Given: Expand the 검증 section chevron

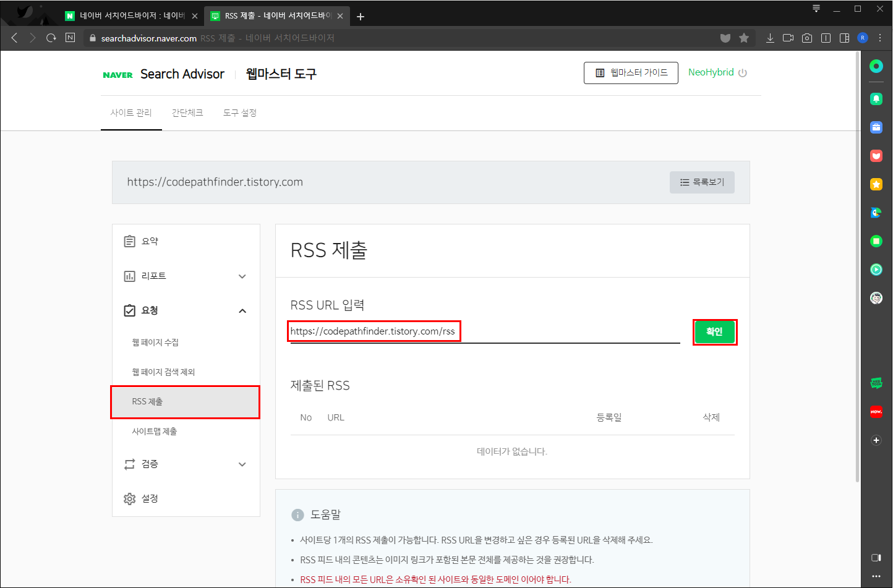Looking at the screenshot, I should click(x=242, y=464).
